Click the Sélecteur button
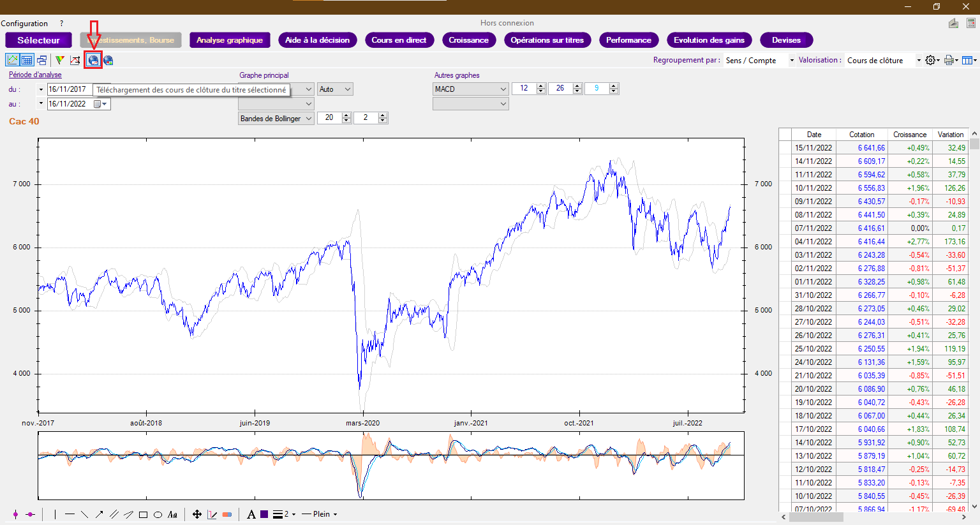 pyautogui.click(x=38, y=40)
